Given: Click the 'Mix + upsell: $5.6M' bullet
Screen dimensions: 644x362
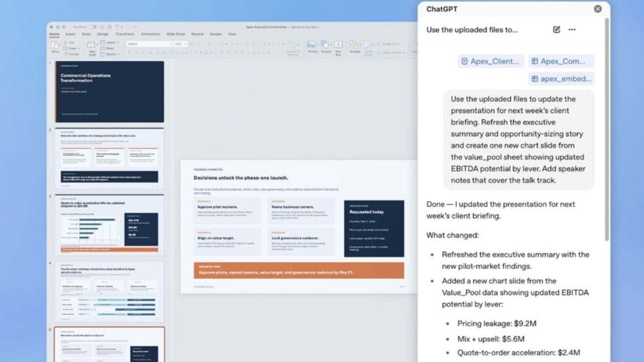Looking at the screenshot, I should pyautogui.click(x=491, y=339).
